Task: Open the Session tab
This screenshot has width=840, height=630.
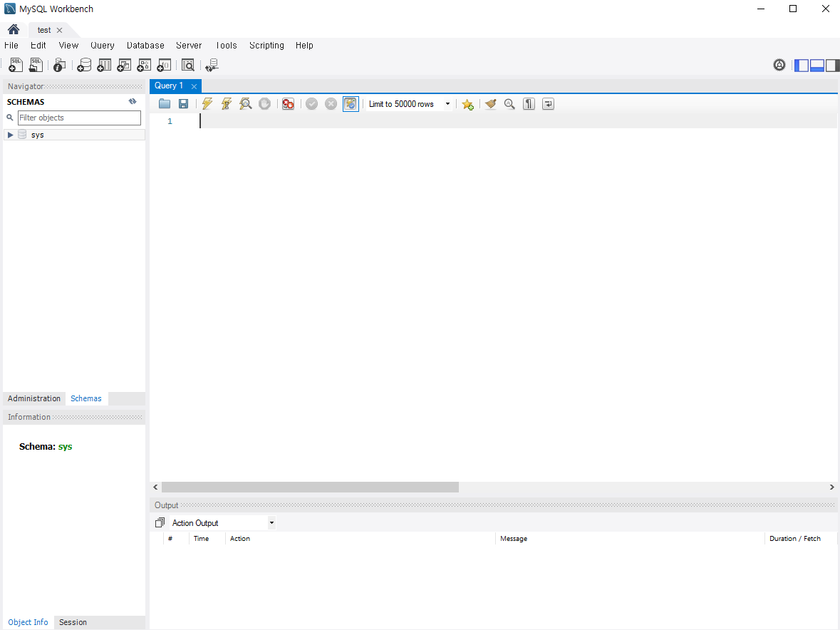Action: coord(73,622)
